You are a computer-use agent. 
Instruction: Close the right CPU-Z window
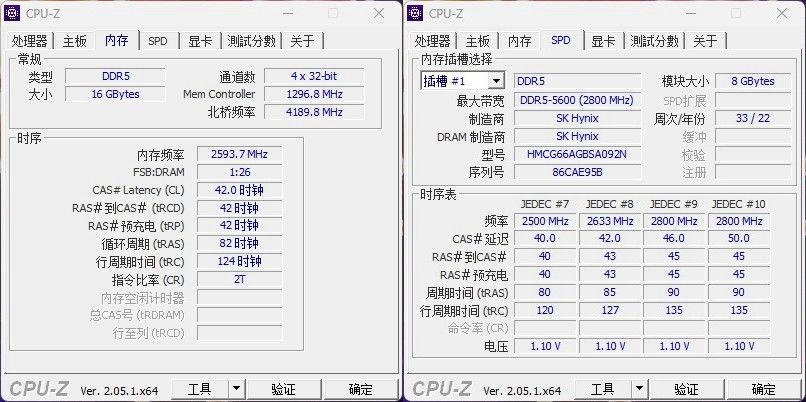pos(782,13)
